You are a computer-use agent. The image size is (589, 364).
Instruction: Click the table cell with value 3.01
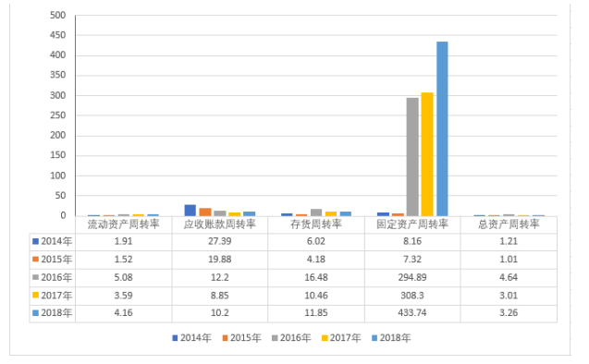pos(509,296)
